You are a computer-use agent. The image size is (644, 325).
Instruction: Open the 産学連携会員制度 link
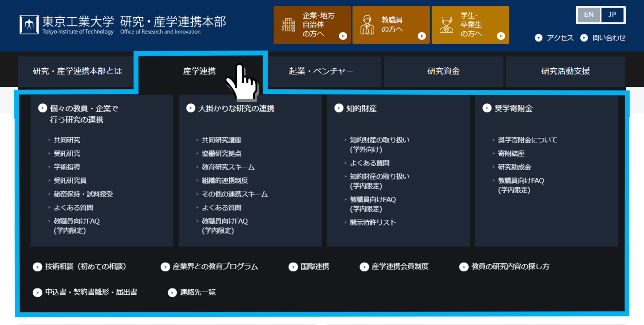click(x=400, y=267)
